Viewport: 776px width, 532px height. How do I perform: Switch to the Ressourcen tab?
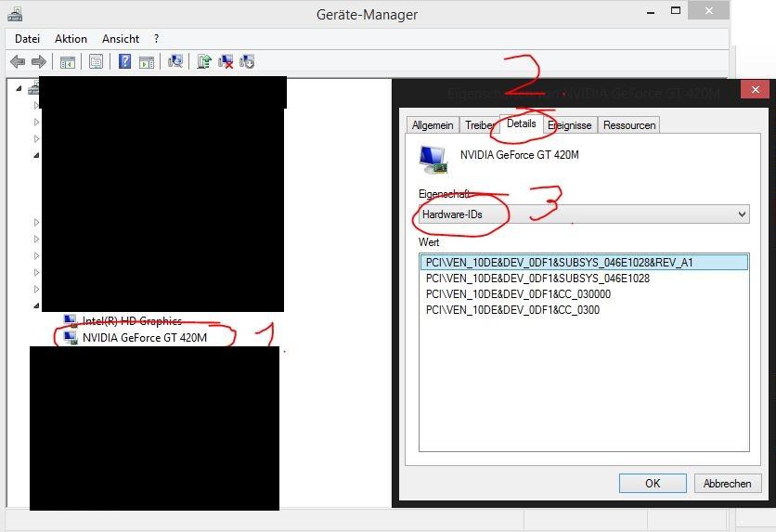click(629, 125)
